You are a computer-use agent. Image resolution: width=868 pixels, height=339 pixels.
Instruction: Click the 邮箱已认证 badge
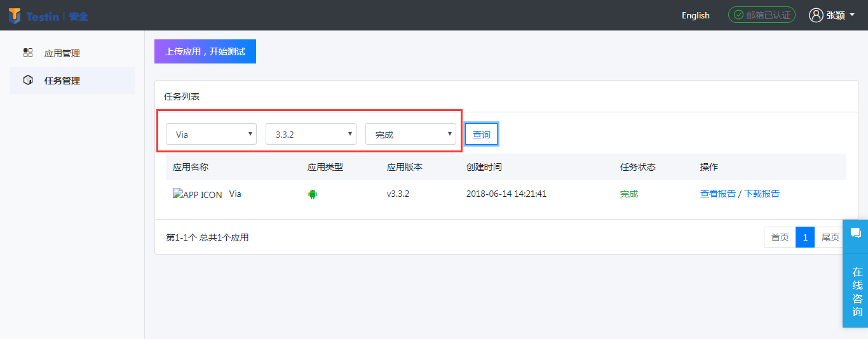click(x=762, y=15)
